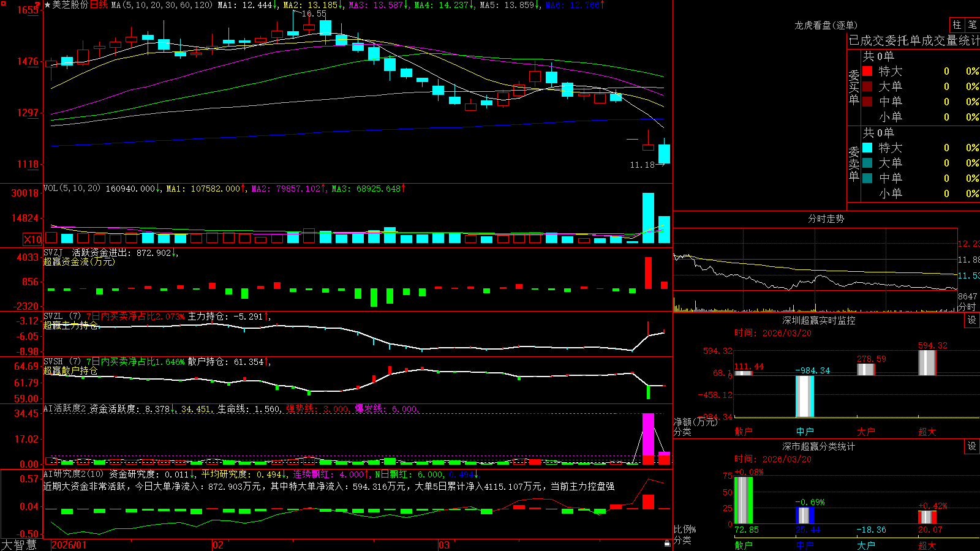The height and width of the screenshot is (551, 980).
Task: Click the 超大 bar in 深圳超赢实时监控 chart
Action: pos(927,362)
